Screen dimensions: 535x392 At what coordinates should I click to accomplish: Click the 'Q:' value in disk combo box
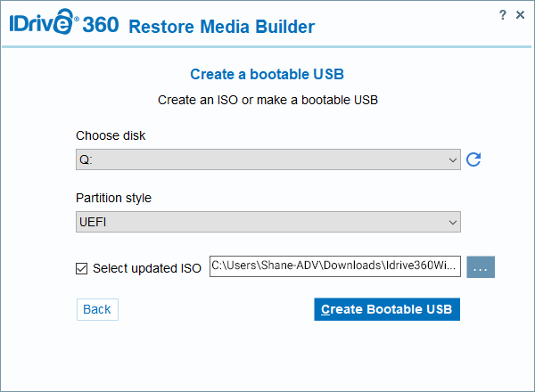click(x=86, y=159)
